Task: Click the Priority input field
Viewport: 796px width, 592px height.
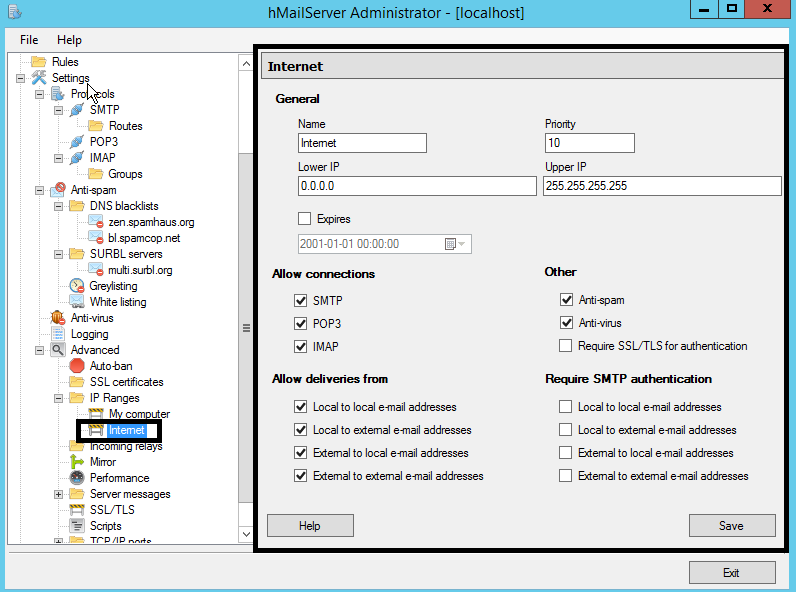Action: 589,143
